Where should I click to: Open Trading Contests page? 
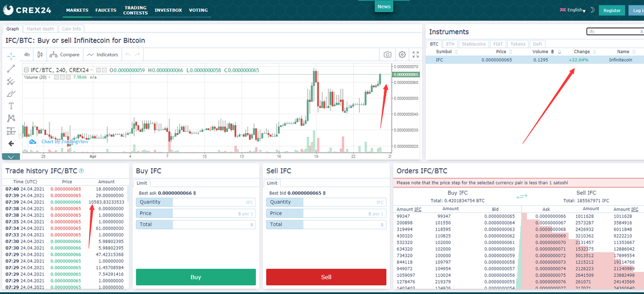pos(135,10)
